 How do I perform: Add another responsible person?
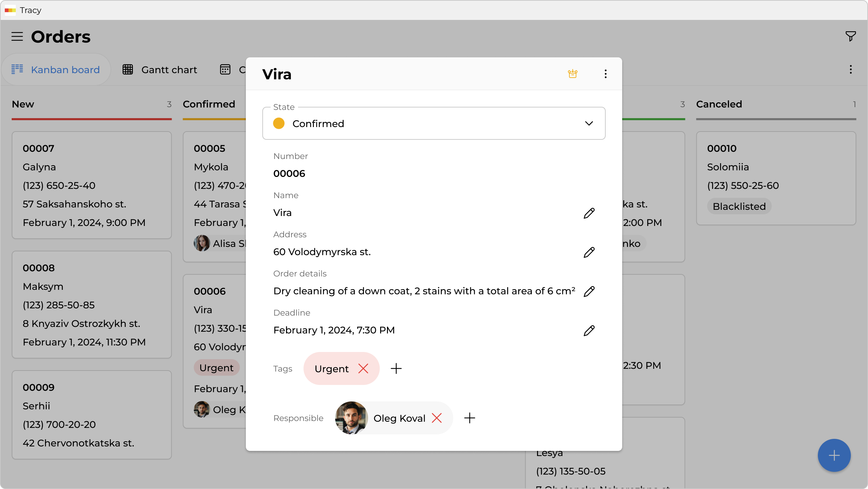pos(469,418)
